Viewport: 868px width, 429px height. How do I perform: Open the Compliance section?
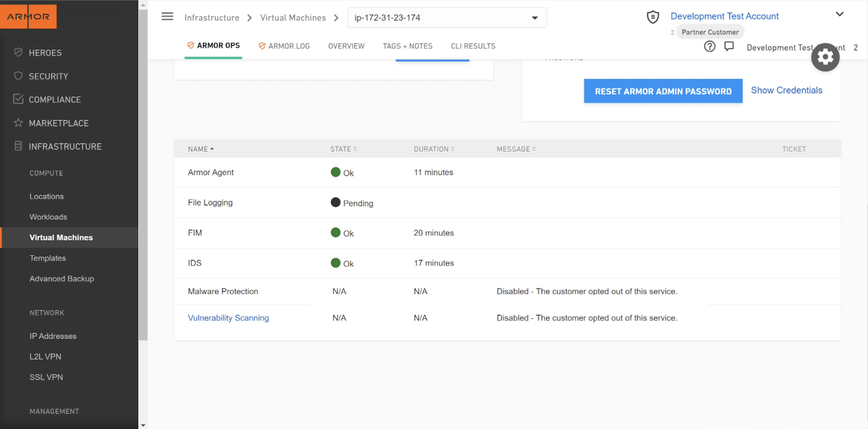click(x=55, y=99)
